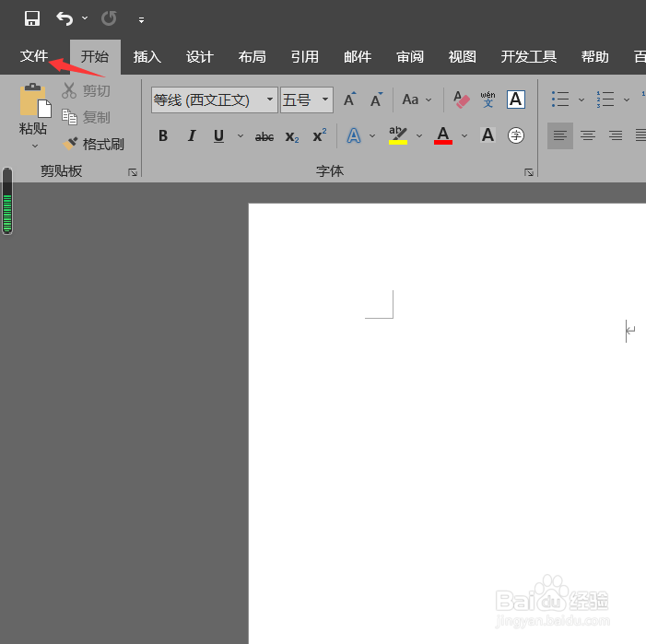Toggle Subscript formatting
This screenshot has height=644, width=646.
292,136
